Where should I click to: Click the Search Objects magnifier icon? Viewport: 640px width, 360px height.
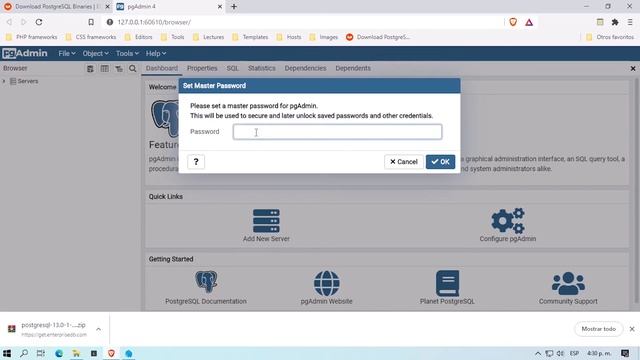tap(133, 69)
